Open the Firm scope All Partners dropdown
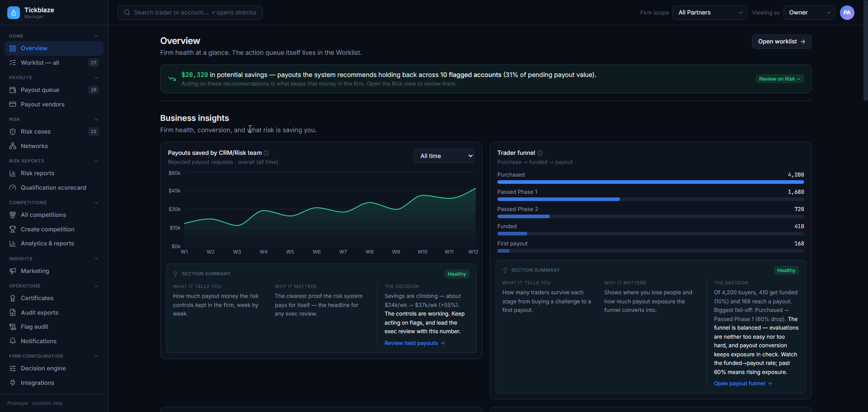The image size is (868, 412). (x=710, y=13)
